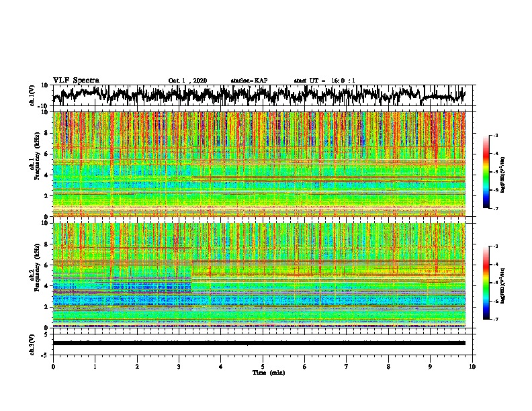The height and width of the screenshot is (411, 532).
Task: Click time axis tick label 3
Action: (179, 367)
